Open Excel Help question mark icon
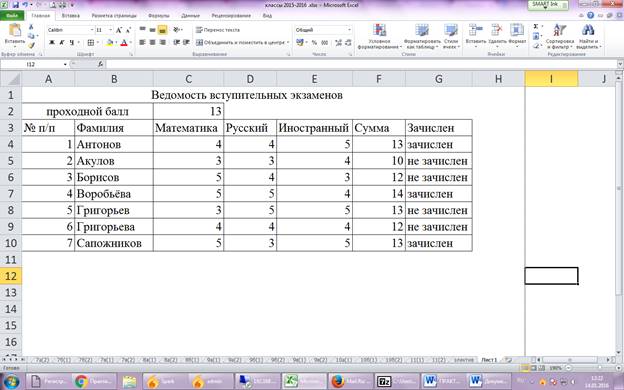 click(x=590, y=16)
